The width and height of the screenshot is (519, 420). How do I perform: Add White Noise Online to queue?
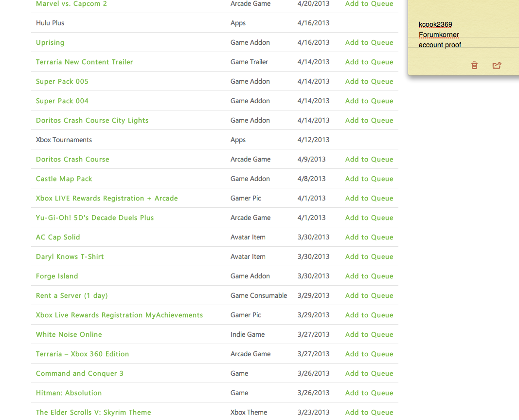click(x=369, y=334)
